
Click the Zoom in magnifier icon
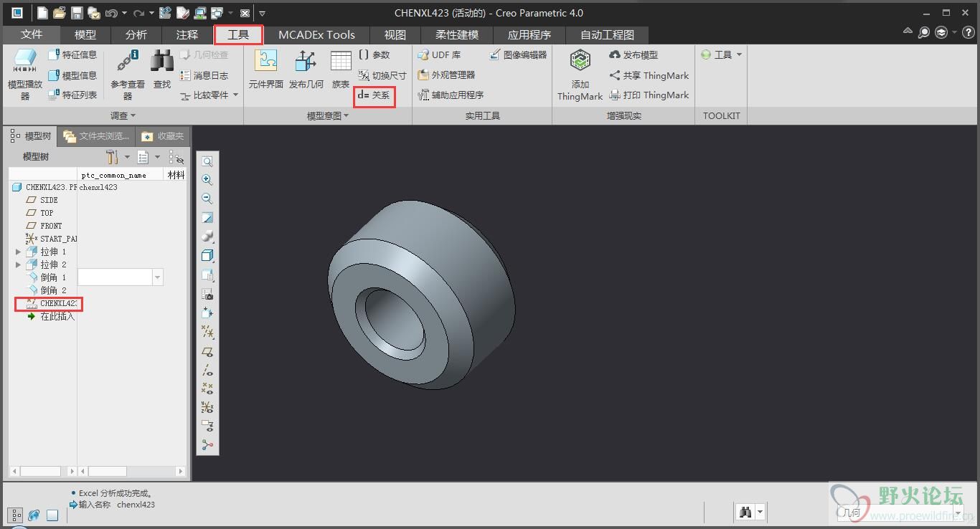pos(207,180)
